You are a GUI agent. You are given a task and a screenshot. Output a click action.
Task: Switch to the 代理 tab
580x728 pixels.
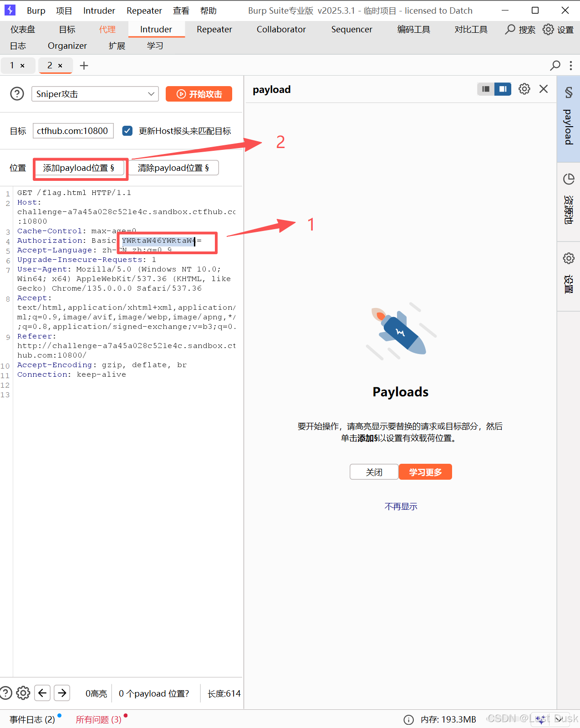coord(107,29)
